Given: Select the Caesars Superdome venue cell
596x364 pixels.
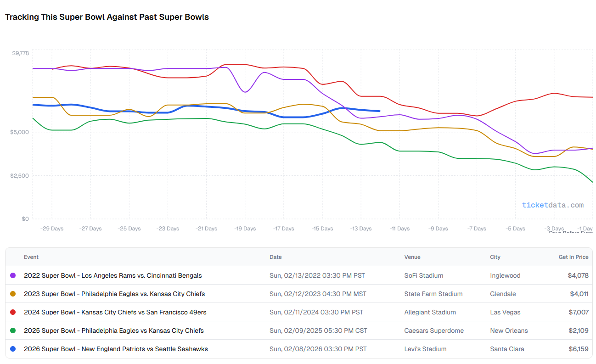Looking at the screenshot, I should (434, 330).
